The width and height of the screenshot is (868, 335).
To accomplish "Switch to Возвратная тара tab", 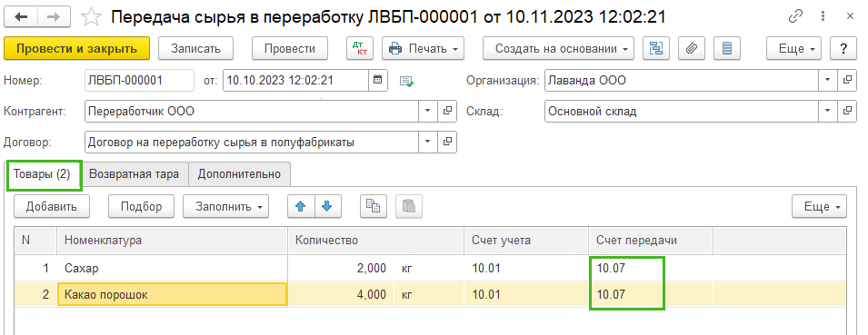I will pyautogui.click(x=135, y=174).
